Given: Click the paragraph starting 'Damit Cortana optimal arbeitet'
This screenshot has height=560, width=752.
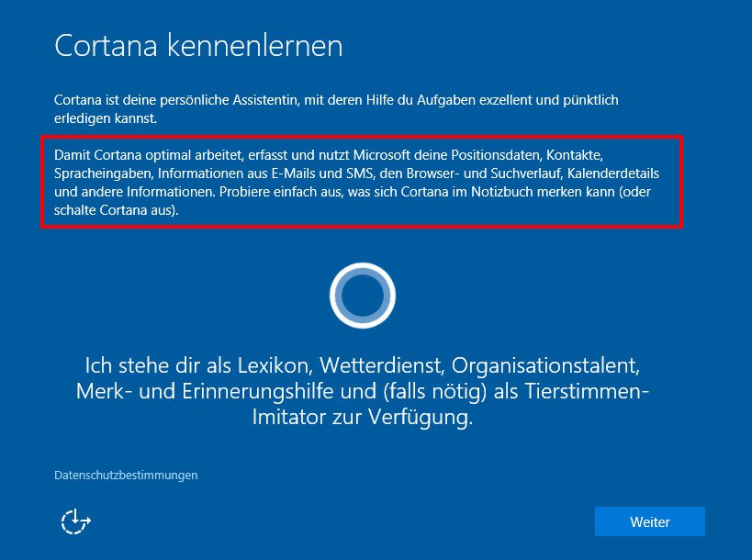Looking at the screenshot, I should 356,182.
